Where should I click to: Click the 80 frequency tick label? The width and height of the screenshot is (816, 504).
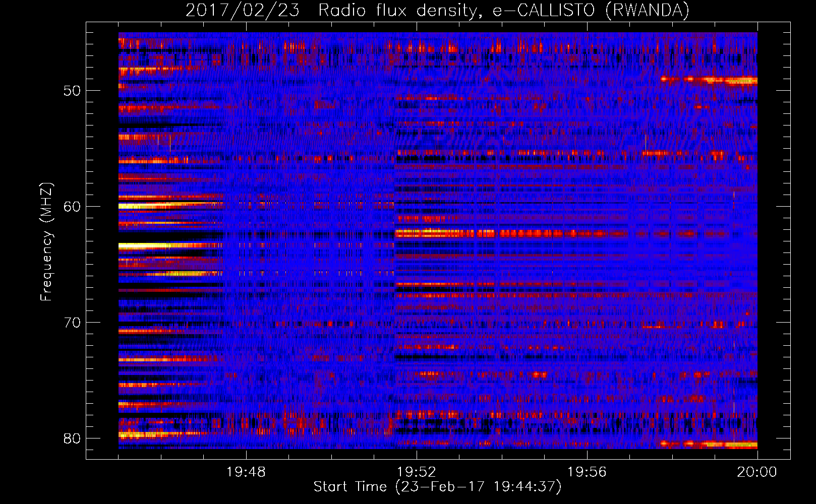click(x=72, y=438)
